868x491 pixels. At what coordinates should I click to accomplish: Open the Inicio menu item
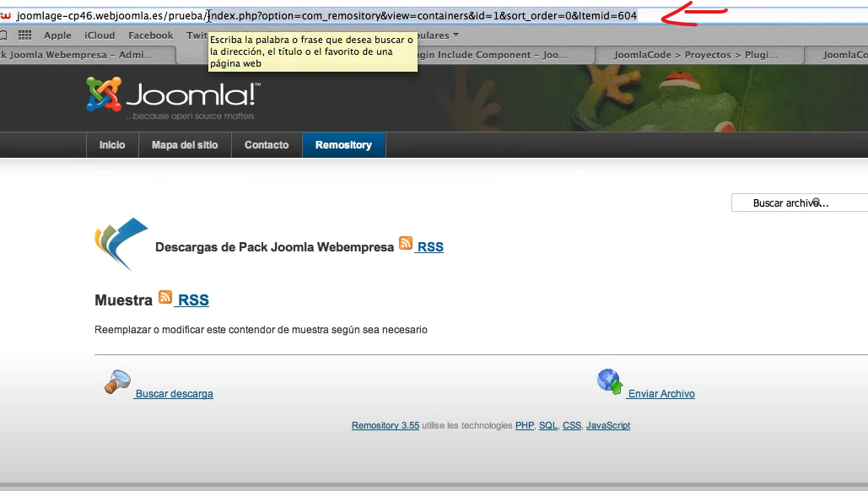(112, 145)
